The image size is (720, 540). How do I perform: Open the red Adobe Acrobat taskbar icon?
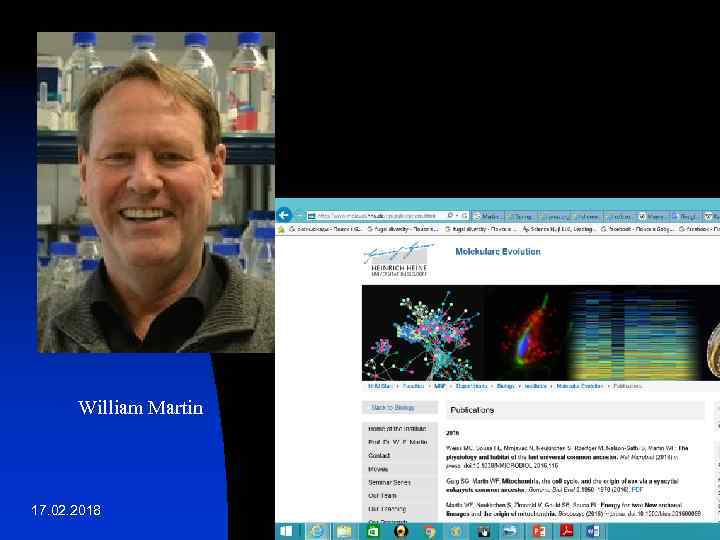click(x=567, y=531)
